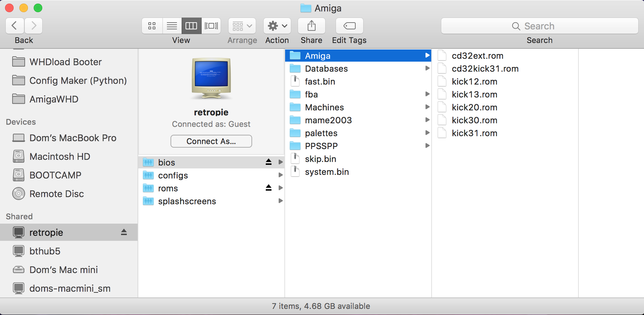Select the cd32ext.rom file

[x=505, y=56]
